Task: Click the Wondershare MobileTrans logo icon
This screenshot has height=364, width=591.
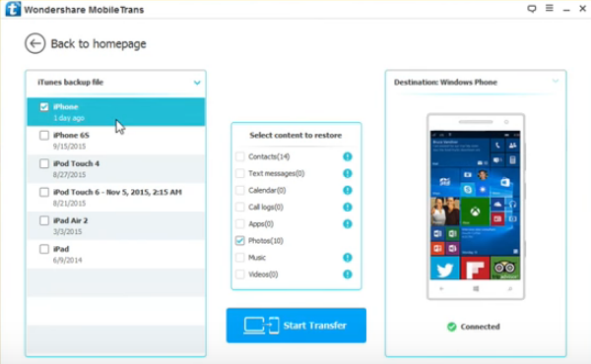Action: pyautogui.click(x=13, y=9)
